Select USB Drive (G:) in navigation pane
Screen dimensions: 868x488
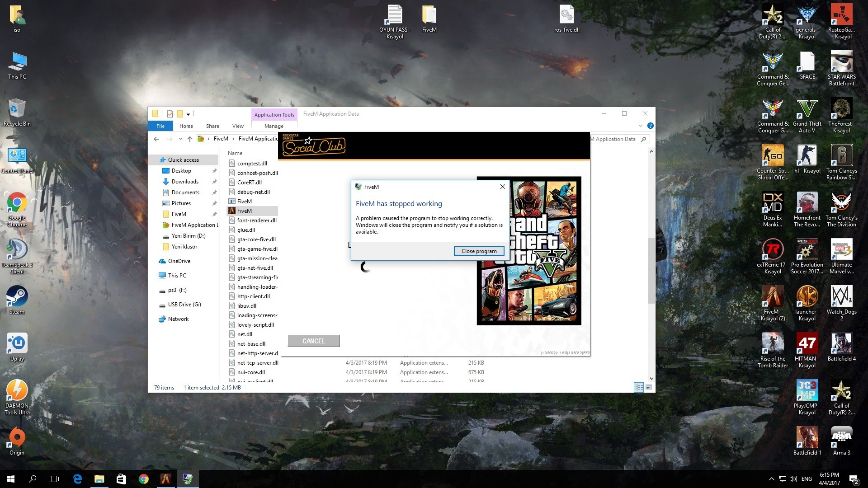[184, 305]
